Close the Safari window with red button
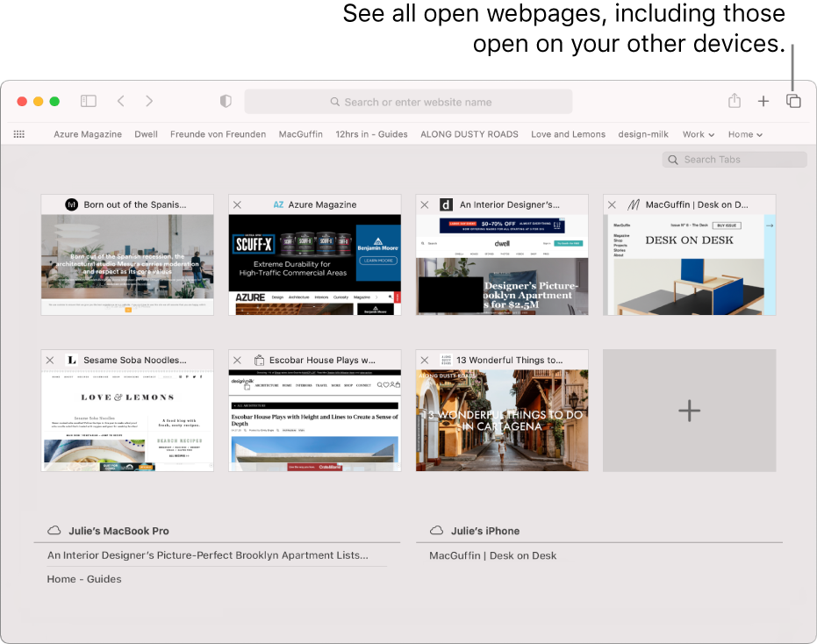Image resolution: width=817 pixels, height=644 pixels. (22, 101)
